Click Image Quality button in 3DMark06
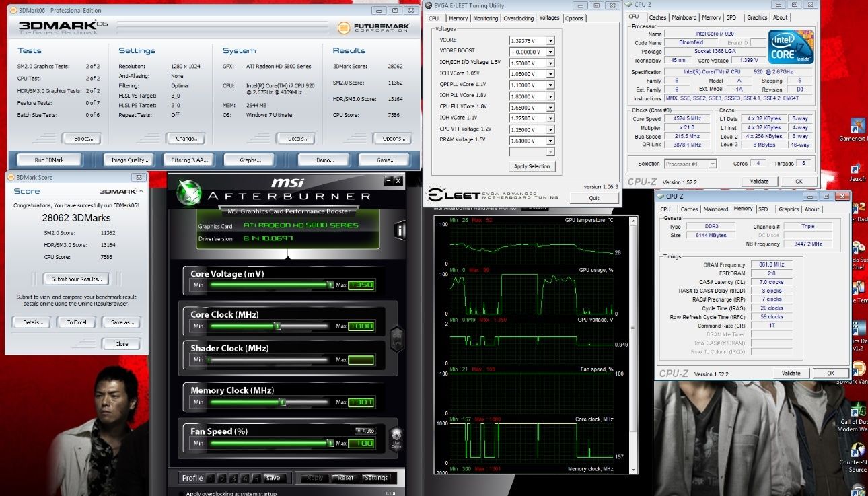Image resolution: width=868 pixels, height=496 pixels. [x=129, y=160]
